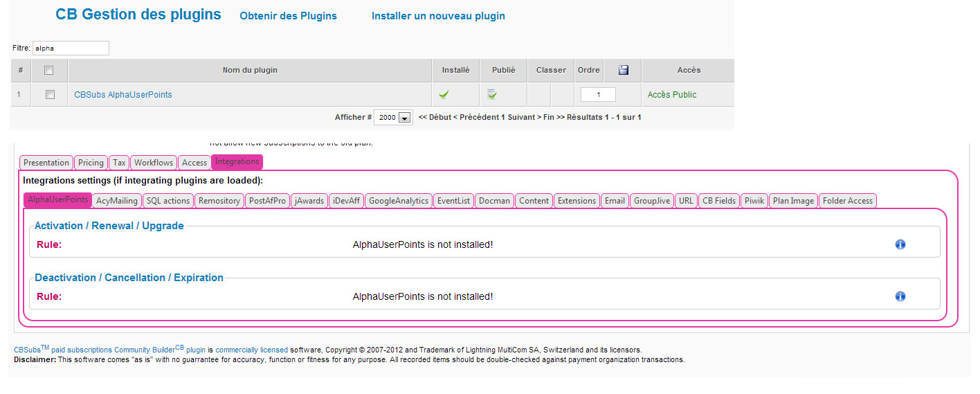Click the Fin pagination text
Image resolution: width=980 pixels, height=394 pixels.
click(549, 118)
